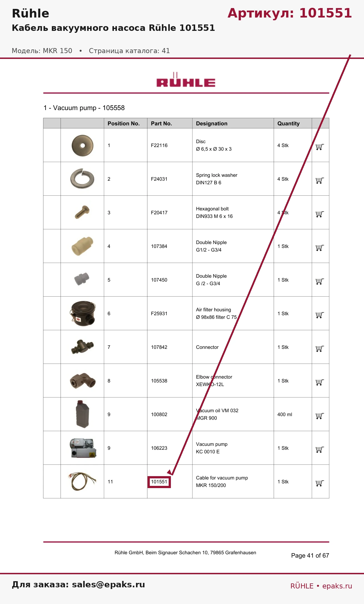Add Spring lock washer F24031 to cart
Screen dimensions: 364x604
coord(320,180)
